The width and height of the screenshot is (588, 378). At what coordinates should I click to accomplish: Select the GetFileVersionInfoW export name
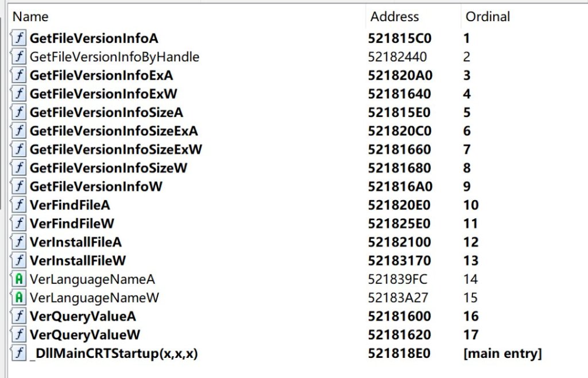click(x=96, y=186)
